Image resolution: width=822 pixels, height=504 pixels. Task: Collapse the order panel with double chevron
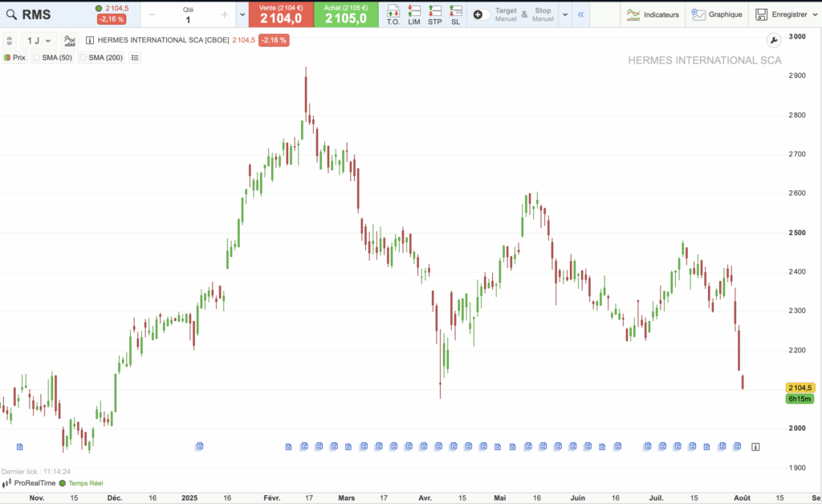[581, 14]
